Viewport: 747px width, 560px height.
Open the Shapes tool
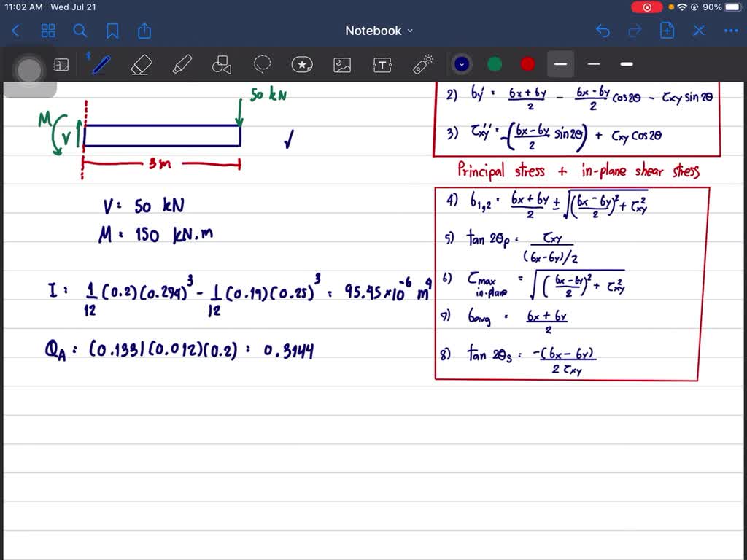[221, 64]
